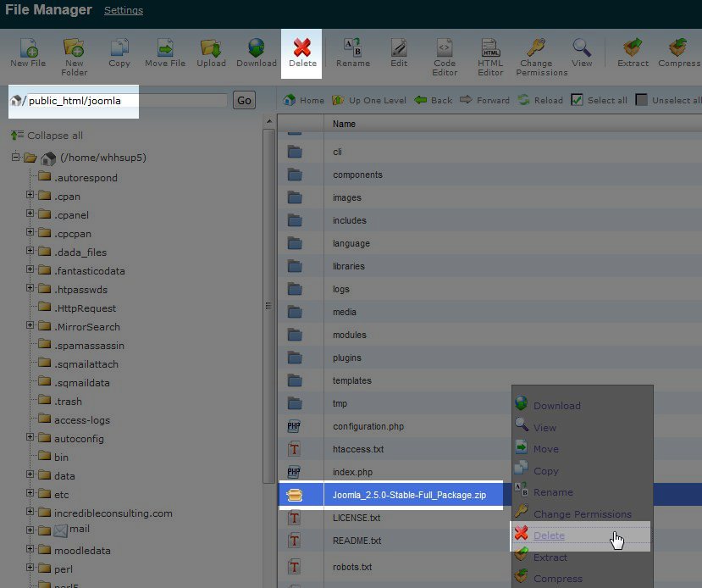Click the Collapse all link
This screenshot has height=588, width=702.
(54, 136)
